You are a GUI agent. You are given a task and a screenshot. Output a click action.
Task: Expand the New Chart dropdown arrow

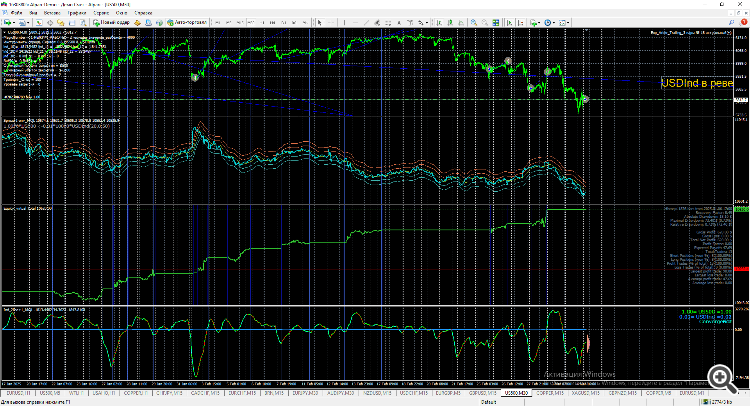[14, 22]
